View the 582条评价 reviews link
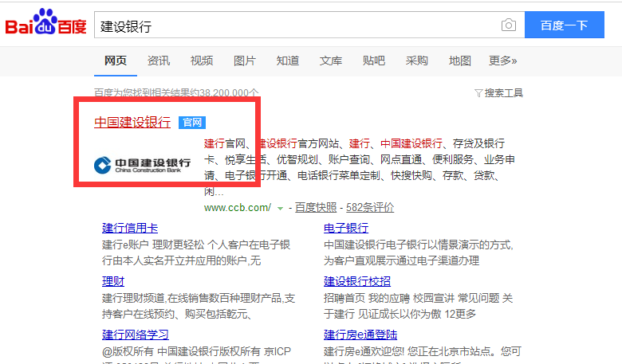Screen dimensions: 622x364 coord(369,208)
